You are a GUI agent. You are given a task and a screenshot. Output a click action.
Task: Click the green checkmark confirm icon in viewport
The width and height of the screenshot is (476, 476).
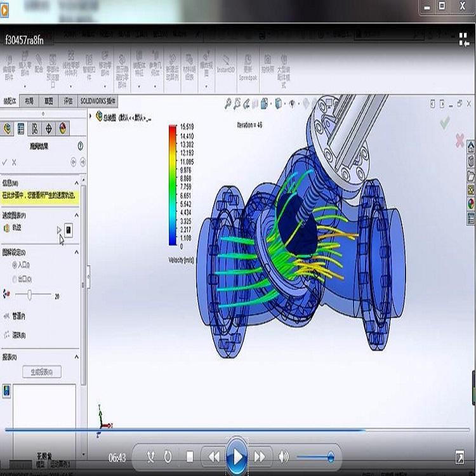[x=444, y=121]
